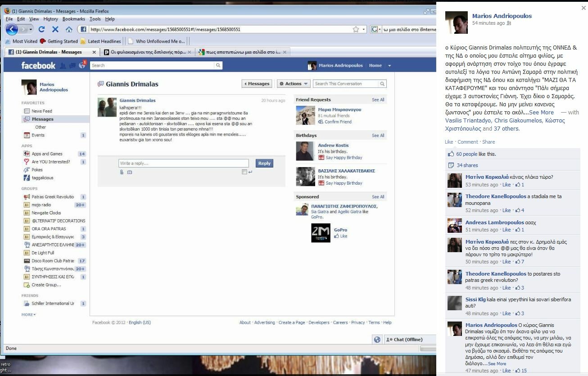588x376 pixels.
Task: Click the taggalicious app icon
Action: [x=27, y=178]
